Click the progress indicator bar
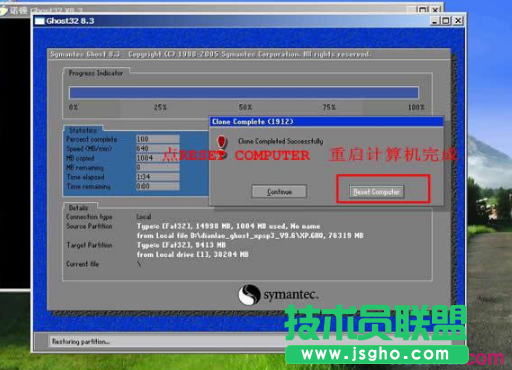 pyautogui.click(x=244, y=93)
